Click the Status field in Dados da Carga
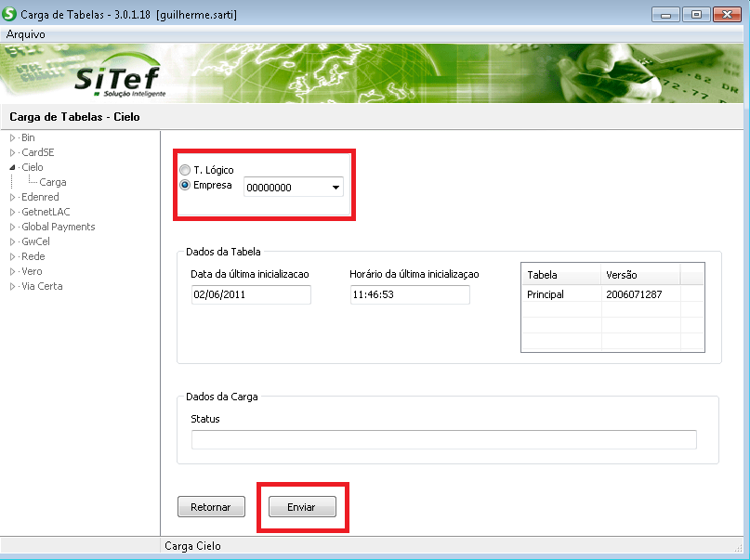Image resolution: width=750 pixels, height=560 pixels. [x=444, y=439]
